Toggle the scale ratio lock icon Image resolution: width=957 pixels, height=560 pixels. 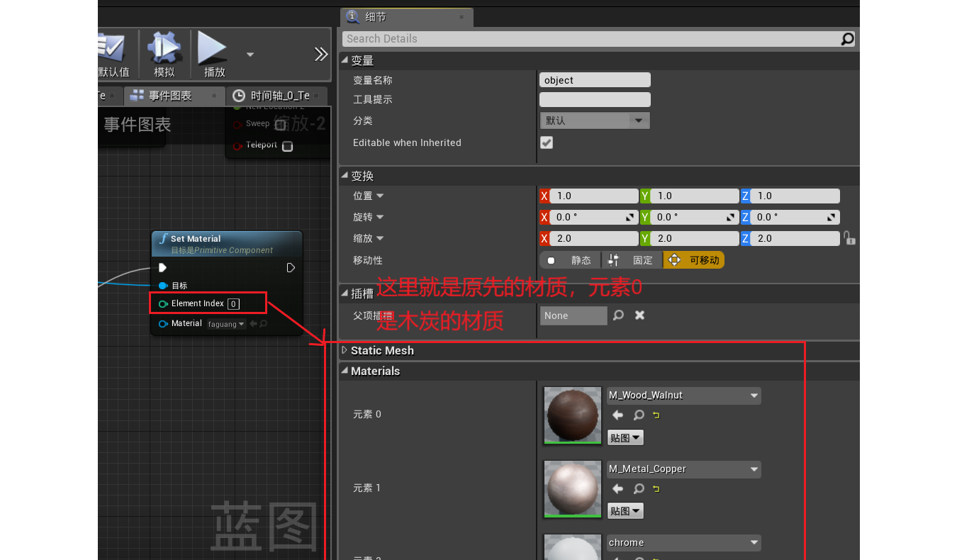tap(849, 238)
